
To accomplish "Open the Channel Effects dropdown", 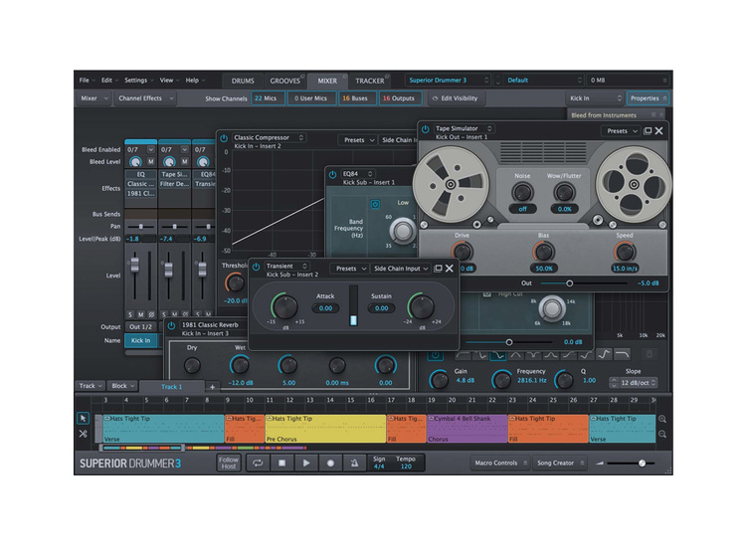I will 145,98.
